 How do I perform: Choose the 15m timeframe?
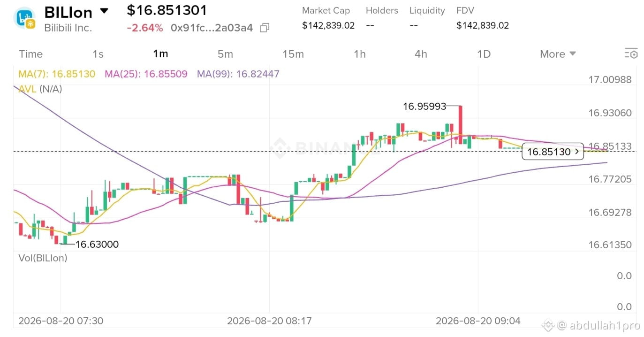coord(293,54)
